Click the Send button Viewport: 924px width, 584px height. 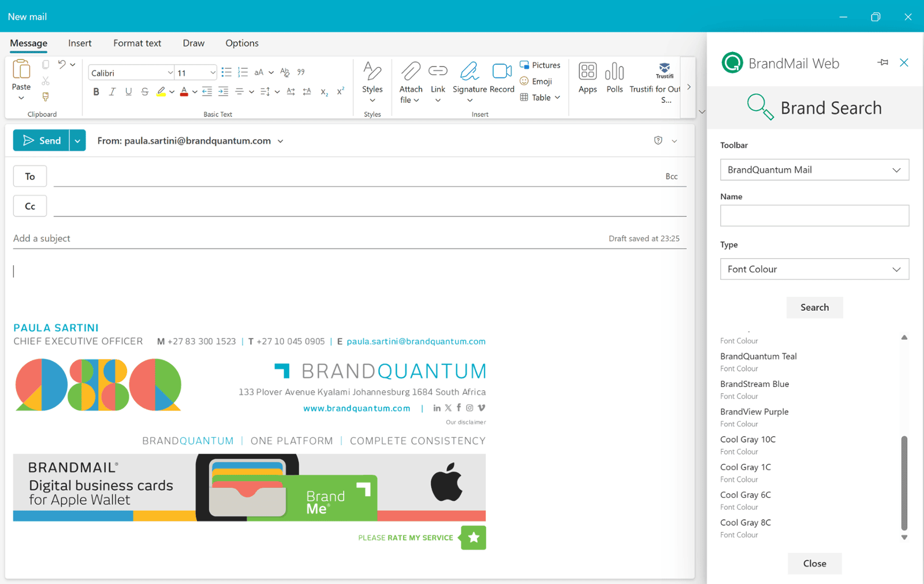pos(41,140)
